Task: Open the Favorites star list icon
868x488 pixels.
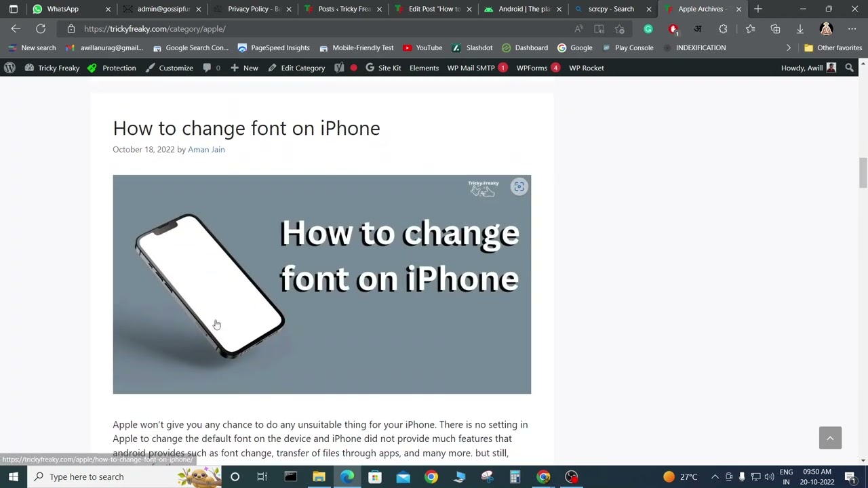Action: [750, 29]
